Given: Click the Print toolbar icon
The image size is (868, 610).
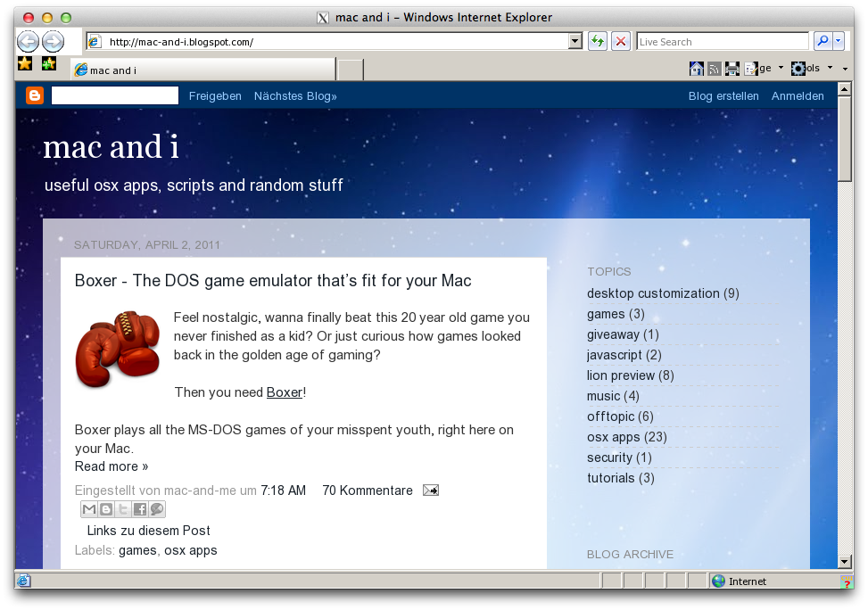Looking at the screenshot, I should pyautogui.click(x=732, y=69).
